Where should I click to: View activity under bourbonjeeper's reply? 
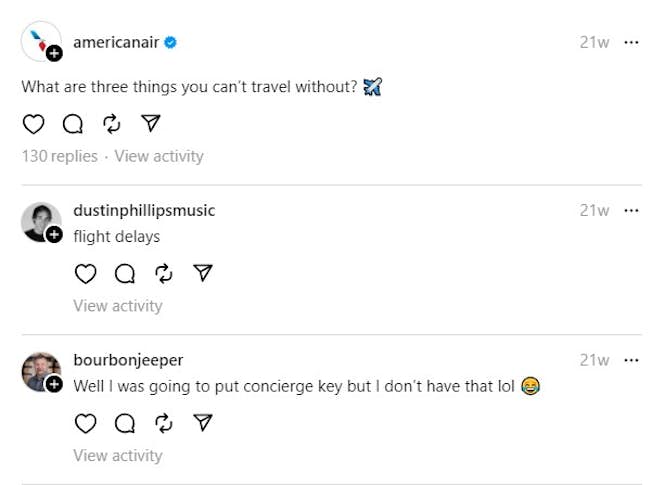pyautogui.click(x=117, y=455)
